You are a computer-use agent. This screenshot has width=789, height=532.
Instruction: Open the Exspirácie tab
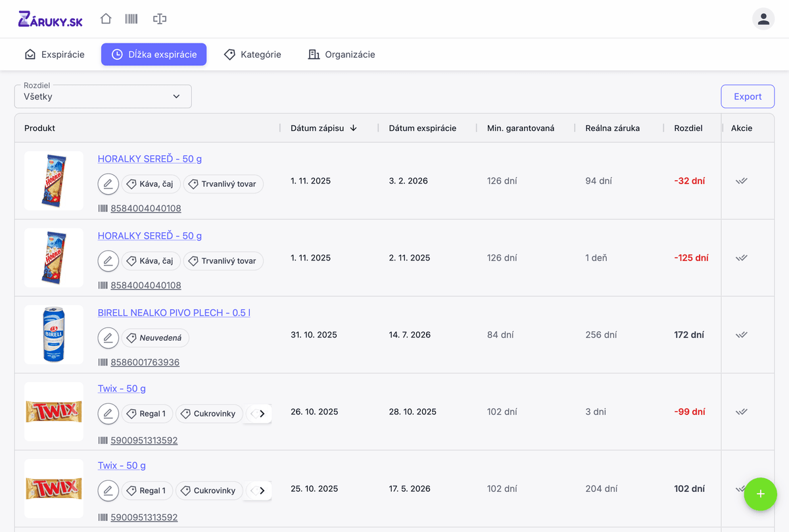pyautogui.click(x=55, y=55)
